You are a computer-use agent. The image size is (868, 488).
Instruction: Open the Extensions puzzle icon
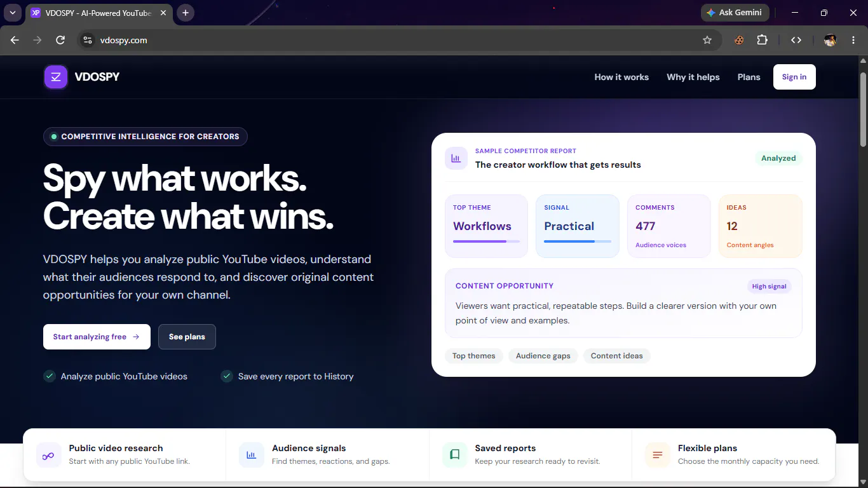[x=763, y=40]
